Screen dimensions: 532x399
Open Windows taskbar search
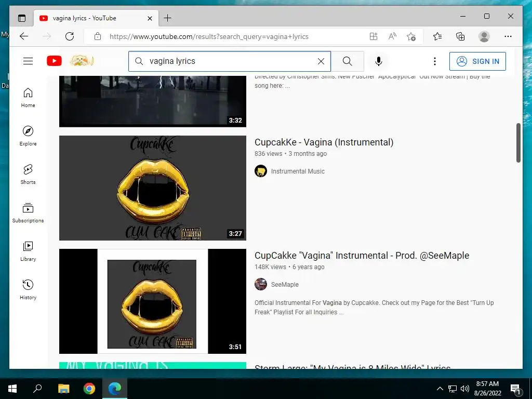(x=37, y=389)
